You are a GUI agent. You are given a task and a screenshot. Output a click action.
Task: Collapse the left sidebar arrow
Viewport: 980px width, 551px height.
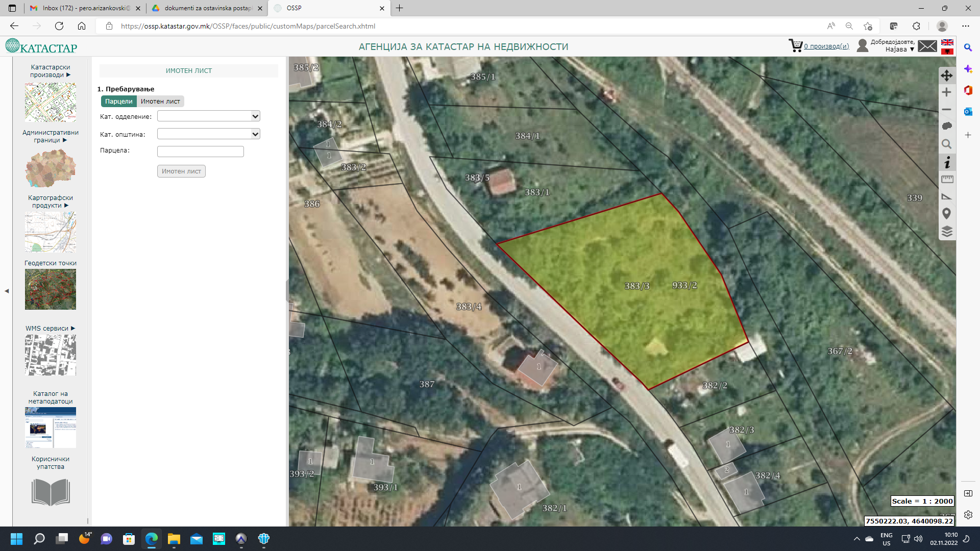[7, 291]
